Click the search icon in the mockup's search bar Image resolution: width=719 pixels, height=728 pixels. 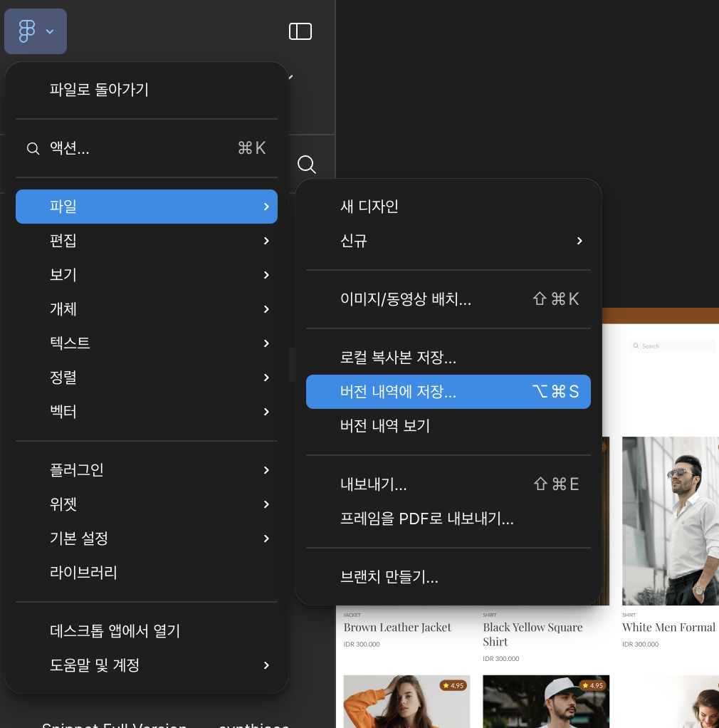click(x=636, y=345)
